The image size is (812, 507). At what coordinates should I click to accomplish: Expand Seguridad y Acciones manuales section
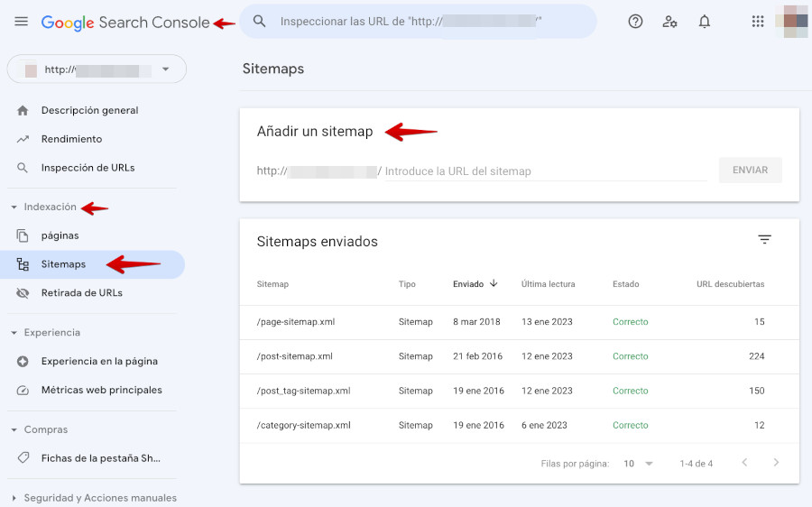tap(14, 498)
